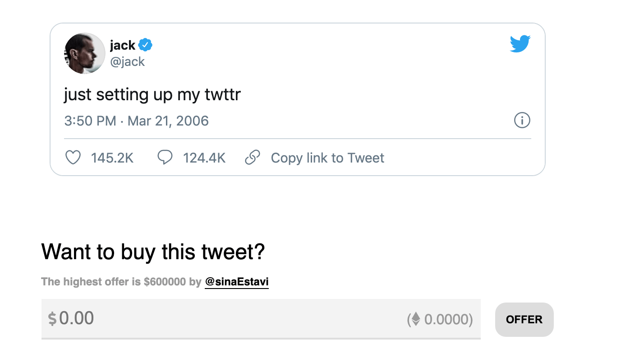
Task: Click the @jack handle
Action: click(x=128, y=61)
